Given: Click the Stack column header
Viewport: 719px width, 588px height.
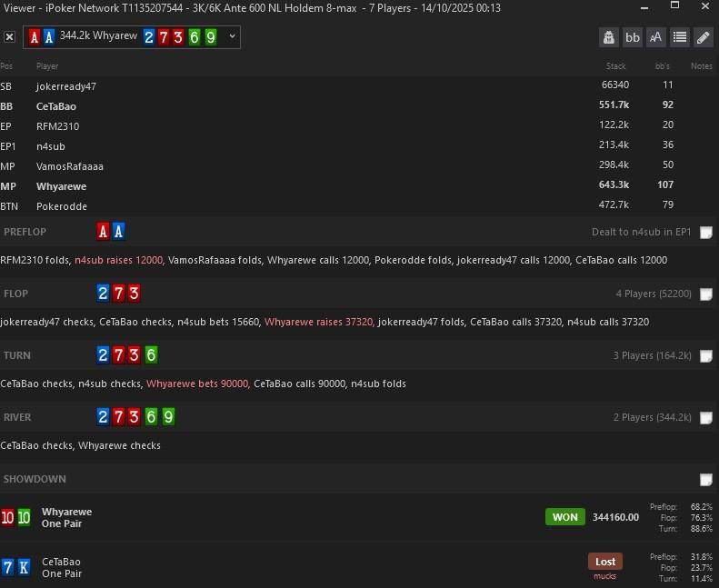Looking at the screenshot, I should click(x=615, y=66).
